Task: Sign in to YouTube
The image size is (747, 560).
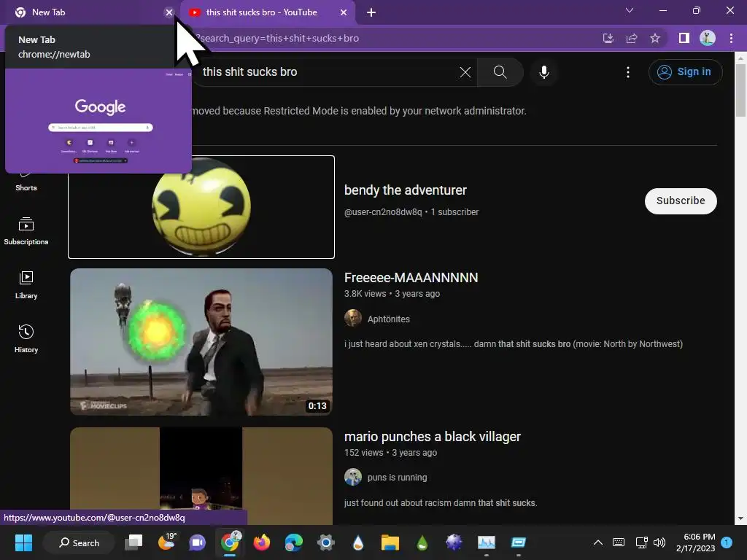Action: point(685,72)
